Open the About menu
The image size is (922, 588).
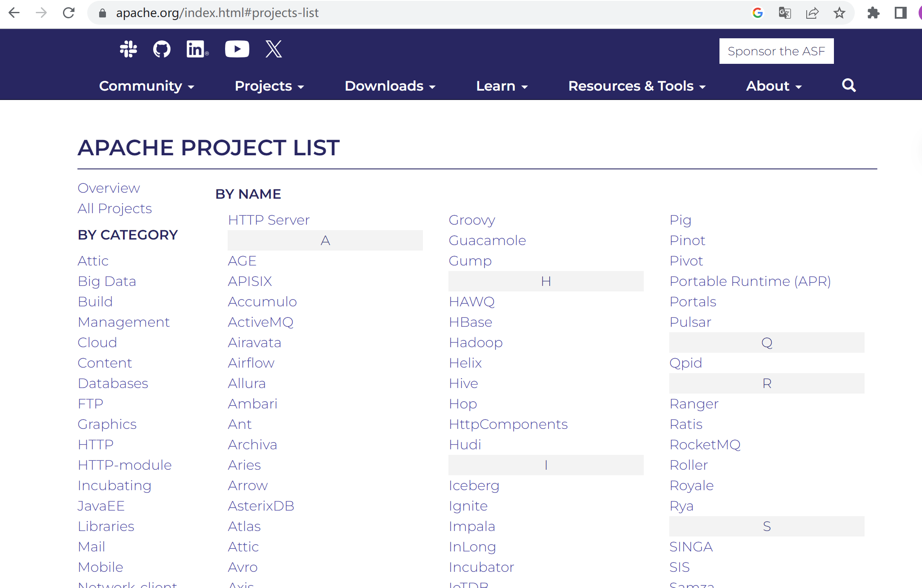point(774,86)
